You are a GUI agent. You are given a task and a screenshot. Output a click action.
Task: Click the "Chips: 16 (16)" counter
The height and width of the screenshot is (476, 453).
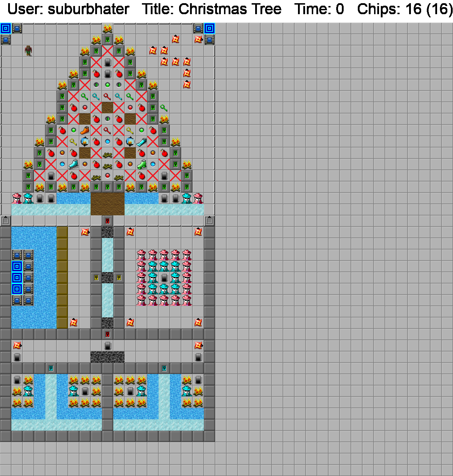[405, 9]
